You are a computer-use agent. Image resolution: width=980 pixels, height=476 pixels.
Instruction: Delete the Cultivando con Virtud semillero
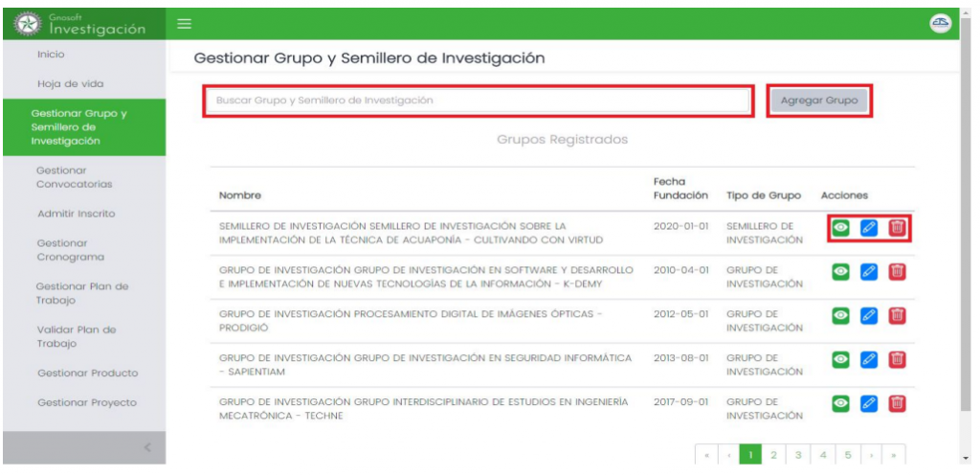(x=897, y=227)
